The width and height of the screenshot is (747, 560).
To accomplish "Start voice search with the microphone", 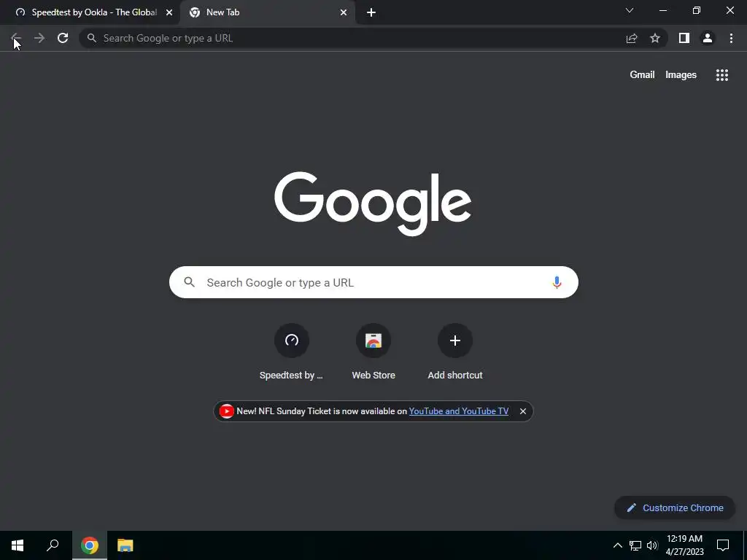I will click(557, 282).
